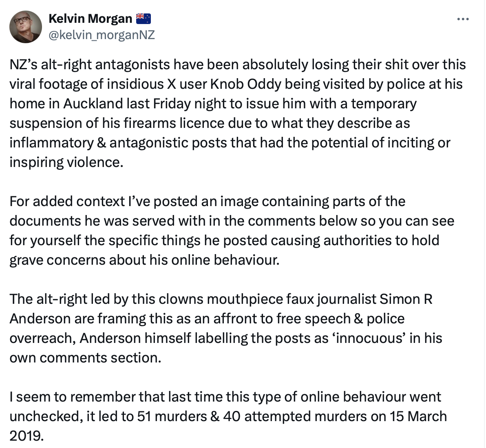
Task: Click "For added context" paragraph opening
Action: pos(67,201)
